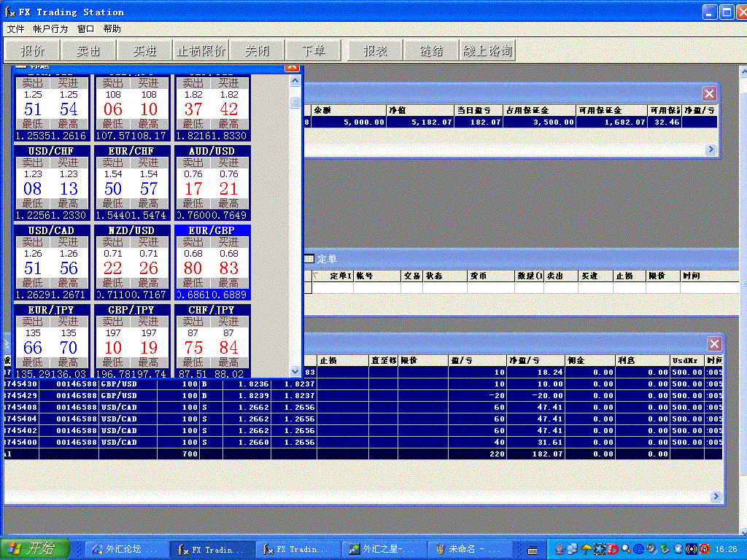Open the 文件 menu

pyautogui.click(x=15, y=29)
